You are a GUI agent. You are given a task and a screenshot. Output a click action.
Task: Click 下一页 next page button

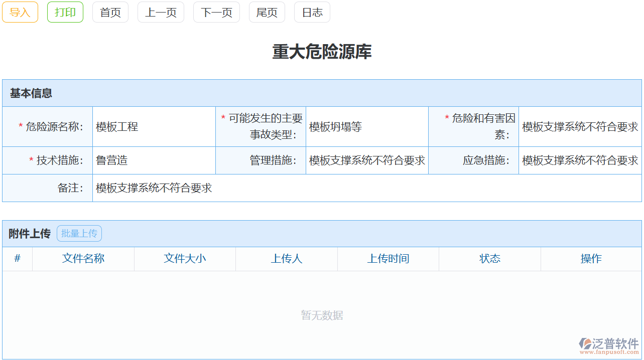pyautogui.click(x=216, y=12)
